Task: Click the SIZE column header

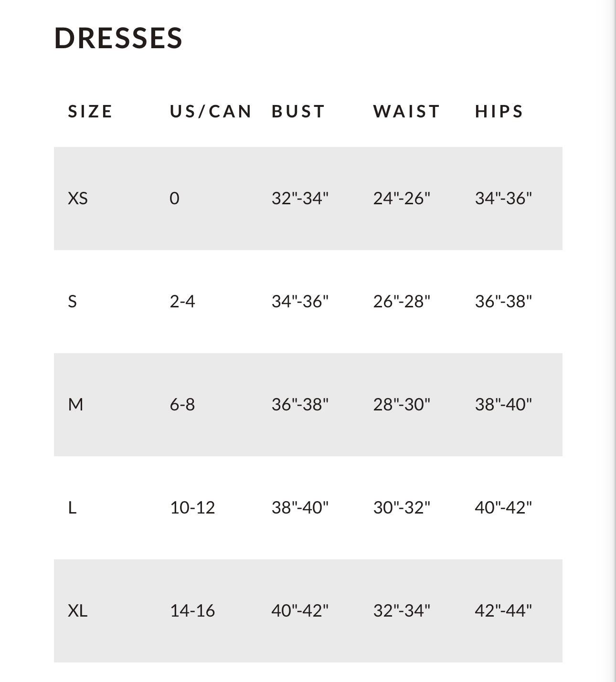Action: [x=90, y=111]
